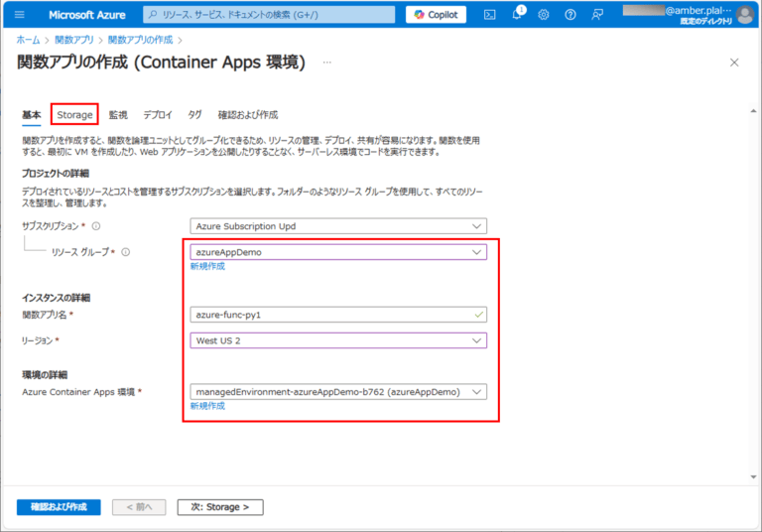Open the 確認および作成 tab
The height and width of the screenshot is (532, 762).
[247, 115]
